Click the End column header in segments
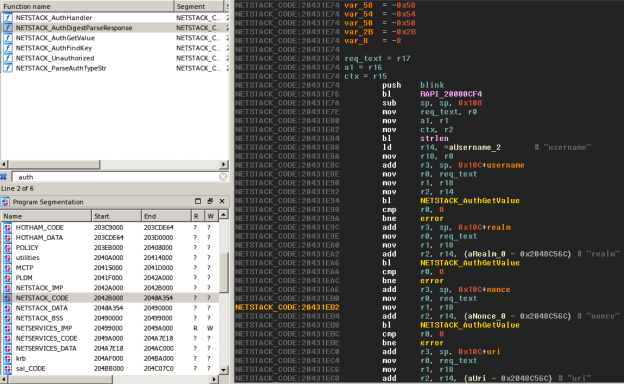624x384 pixels. [166, 216]
